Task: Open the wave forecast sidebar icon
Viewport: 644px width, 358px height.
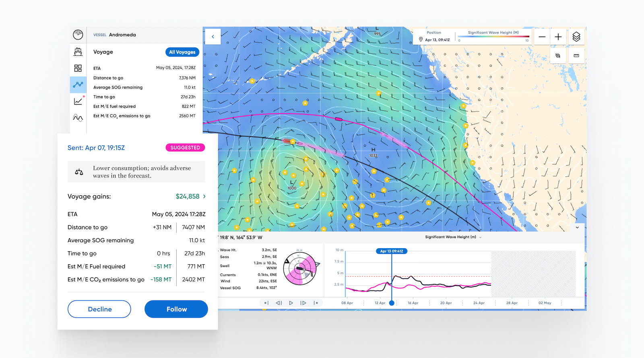Action: pos(78,118)
